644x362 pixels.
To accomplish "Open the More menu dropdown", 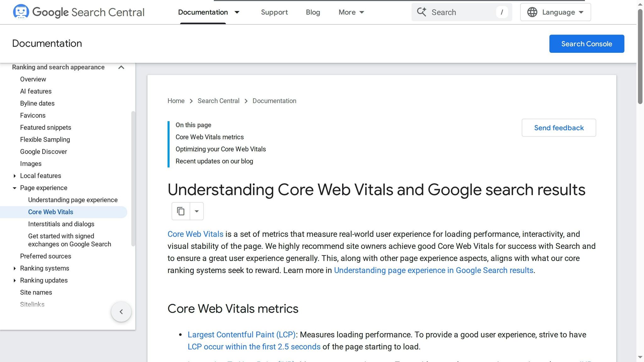I will (351, 12).
